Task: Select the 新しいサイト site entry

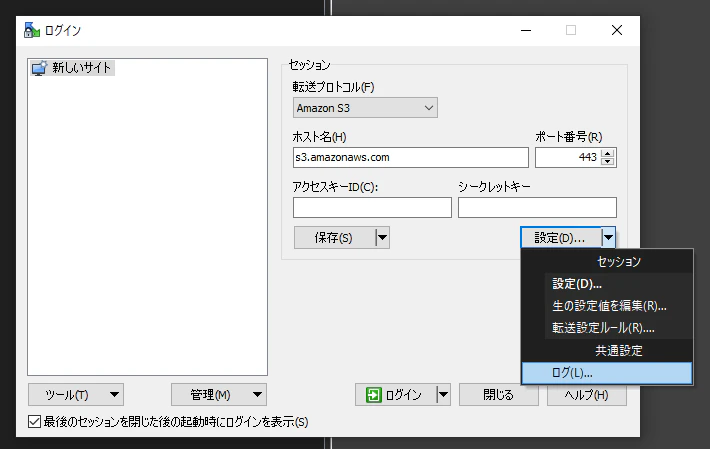Action: coord(72,68)
